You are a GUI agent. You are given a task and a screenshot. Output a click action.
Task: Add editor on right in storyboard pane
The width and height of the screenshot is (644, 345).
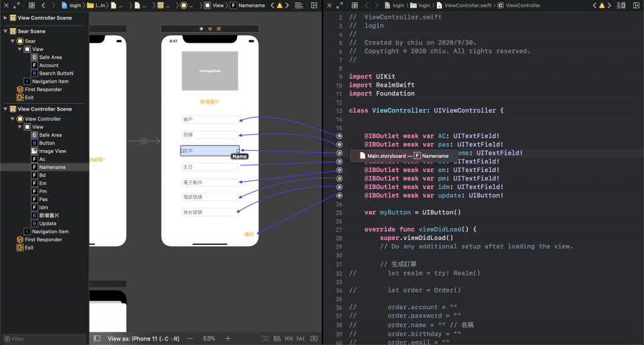tap(314, 5)
